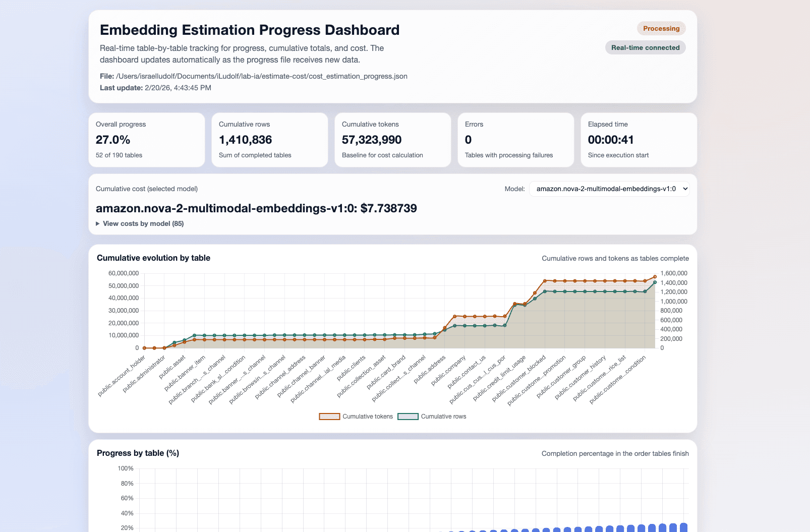Screen dimensions: 810x532
Task: Hide Cumulative tokens series via legend
Action: click(367, 416)
